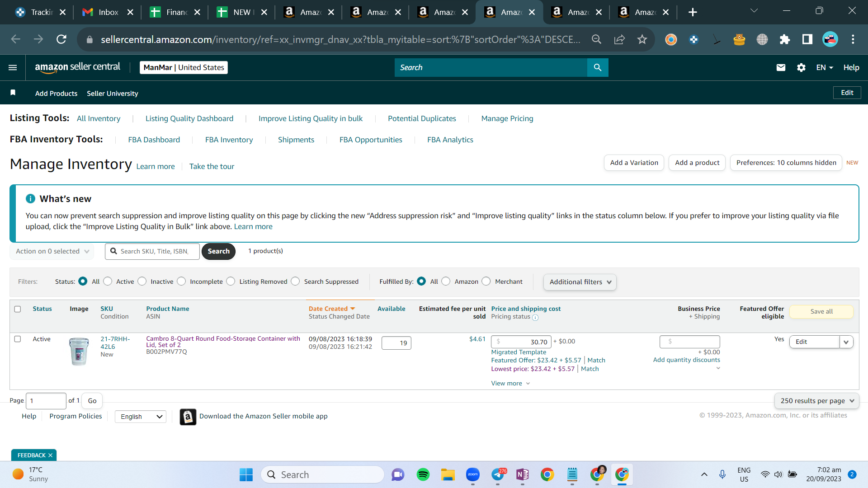Screen dimensions: 868x488
Task: Select the Inactive status filter
Action: tap(142, 281)
